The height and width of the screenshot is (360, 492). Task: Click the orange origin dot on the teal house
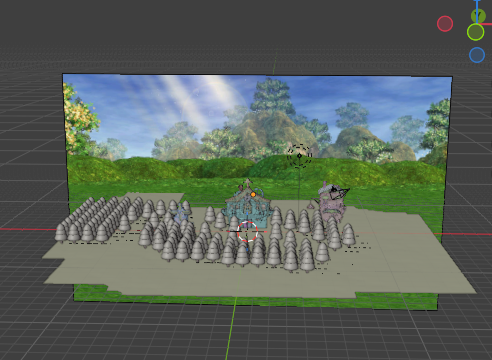253,194
